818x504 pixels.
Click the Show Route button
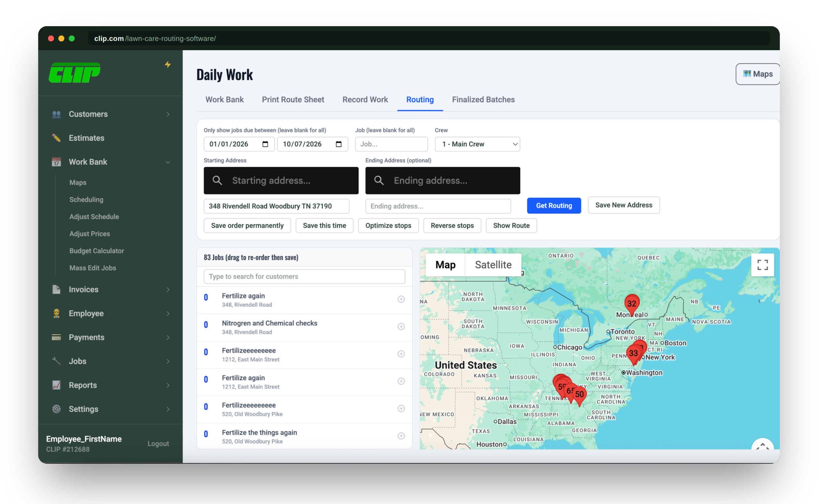click(511, 226)
